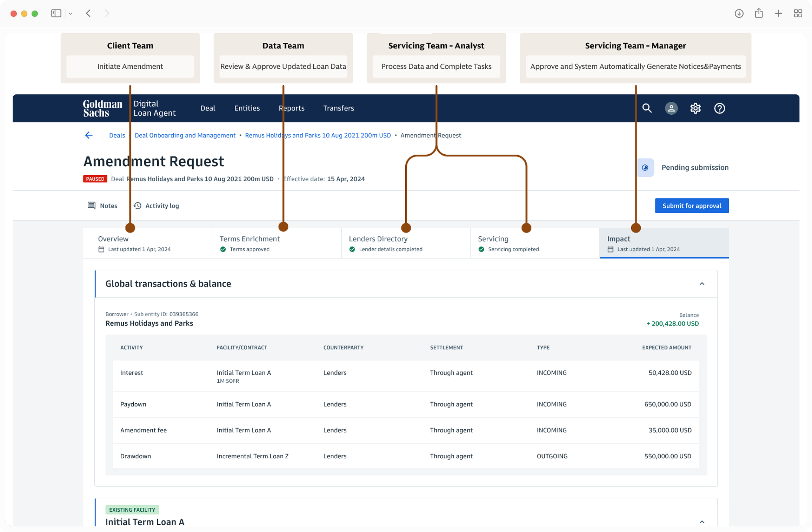Open the Reports menu
812x532 pixels.
(292, 108)
